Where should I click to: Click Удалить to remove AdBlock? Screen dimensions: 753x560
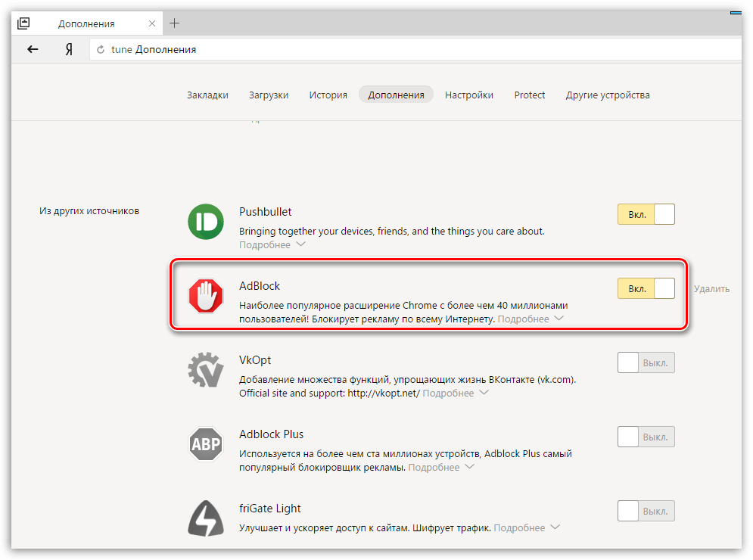pyautogui.click(x=711, y=288)
